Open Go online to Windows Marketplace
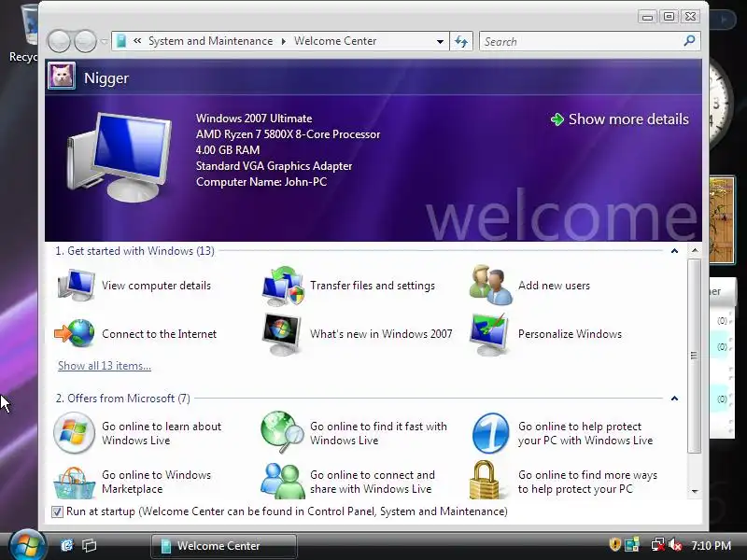The height and width of the screenshot is (560, 747). [x=133, y=482]
